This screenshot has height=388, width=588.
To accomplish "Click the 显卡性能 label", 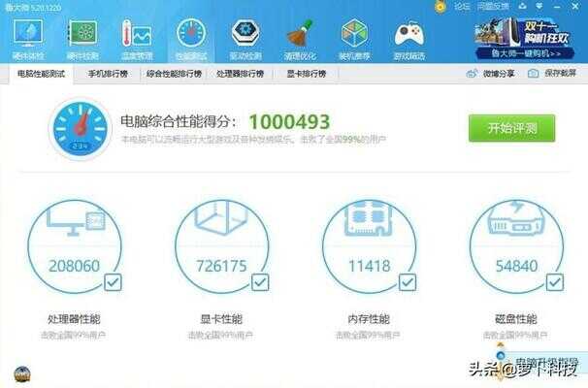I will pyautogui.click(x=221, y=319).
